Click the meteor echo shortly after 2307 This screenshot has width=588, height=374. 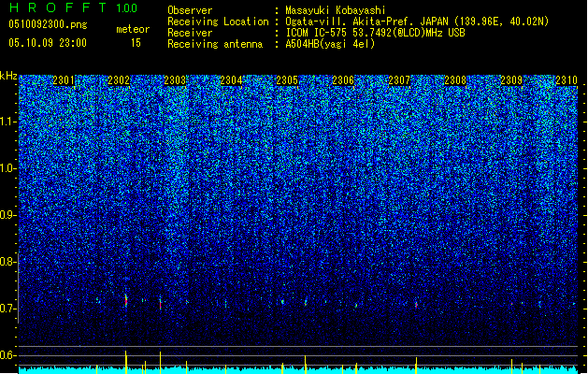coord(416,305)
